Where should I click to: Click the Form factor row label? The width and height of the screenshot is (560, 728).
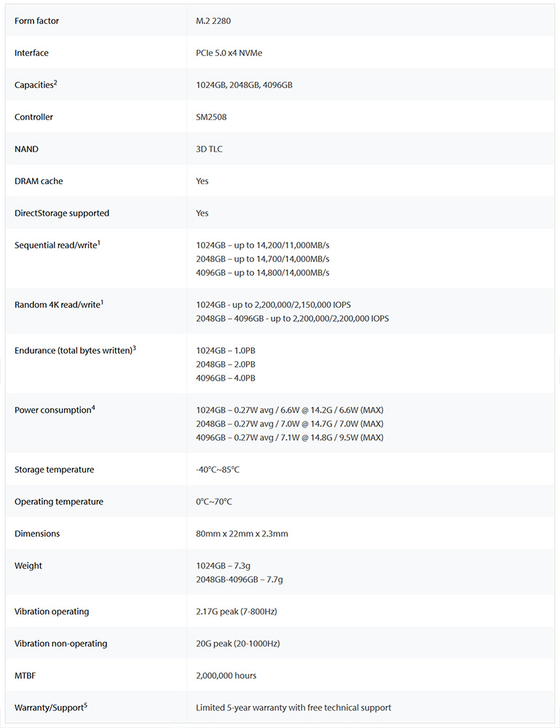click(x=37, y=21)
